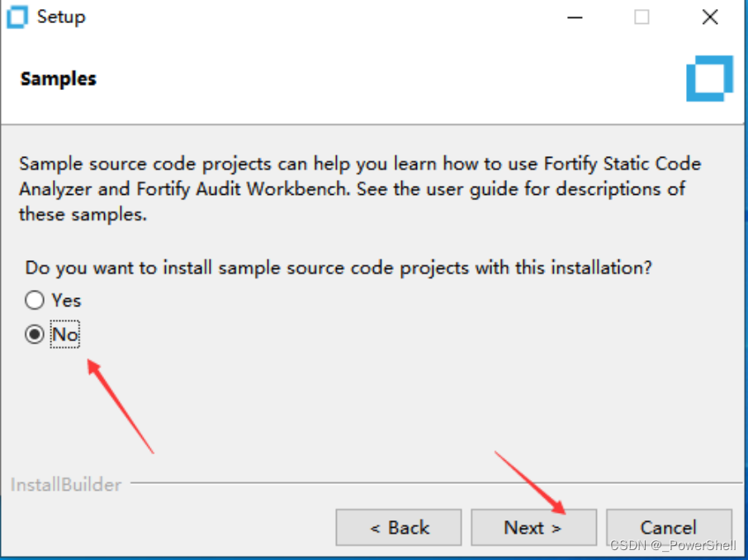Click the Fortify logo in header
The image size is (748, 560).
click(709, 78)
